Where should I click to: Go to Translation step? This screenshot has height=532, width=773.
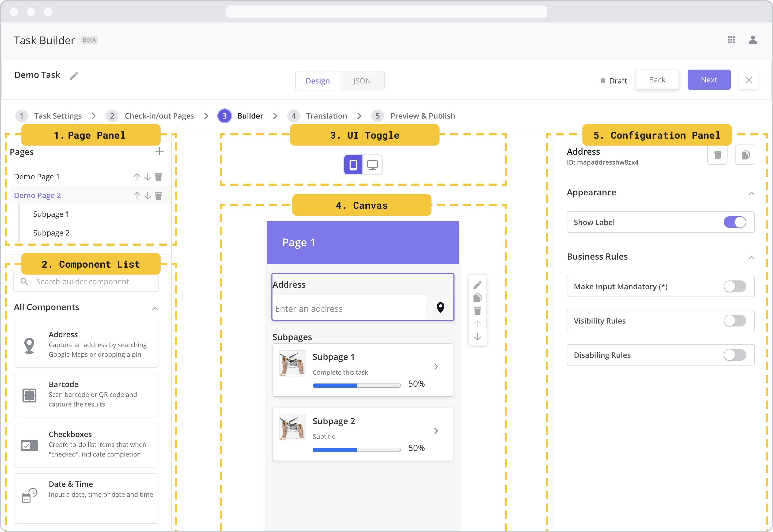point(317,116)
